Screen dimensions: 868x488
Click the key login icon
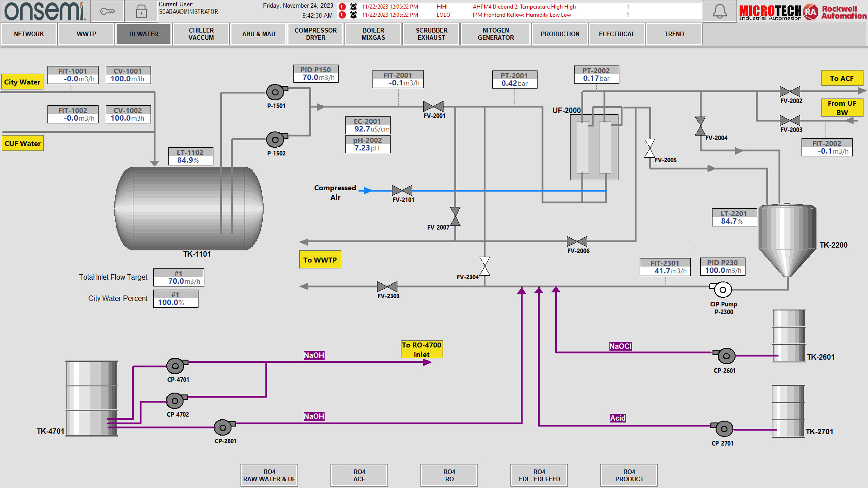point(107,11)
